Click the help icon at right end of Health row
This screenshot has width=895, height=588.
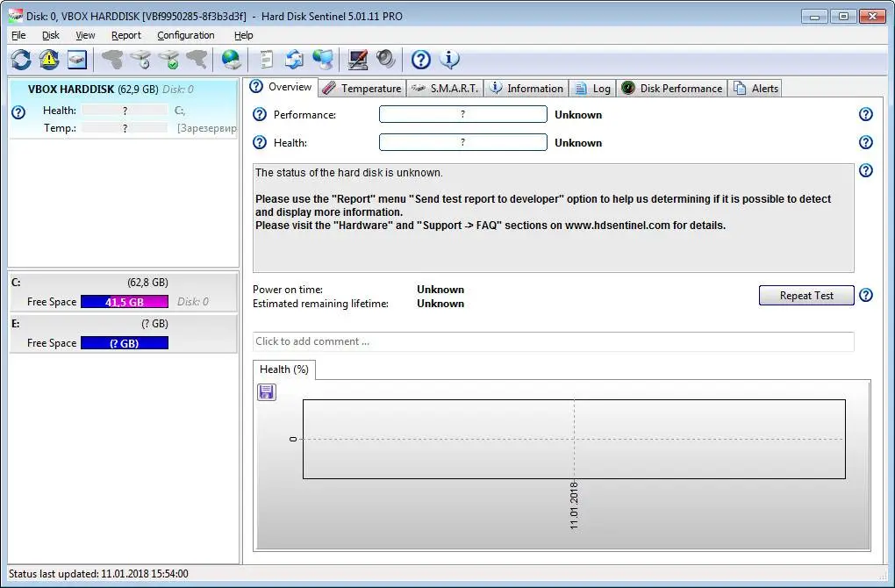coord(866,142)
